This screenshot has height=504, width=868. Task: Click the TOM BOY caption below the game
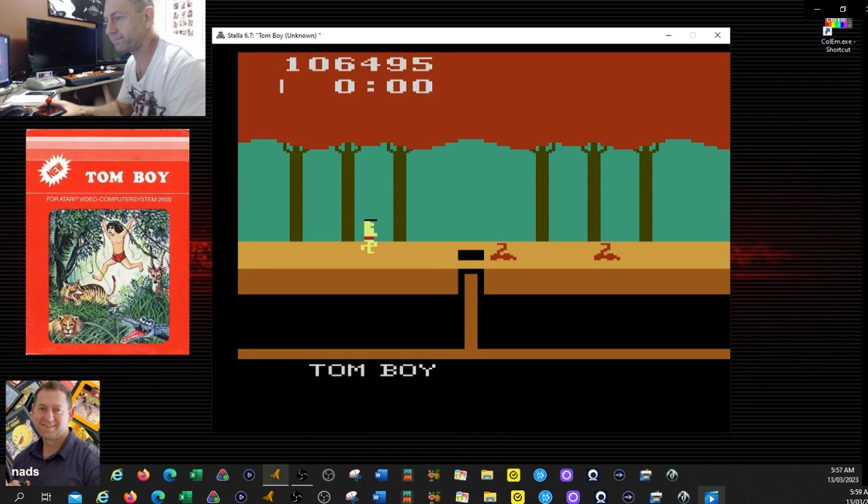(x=373, y=370)
